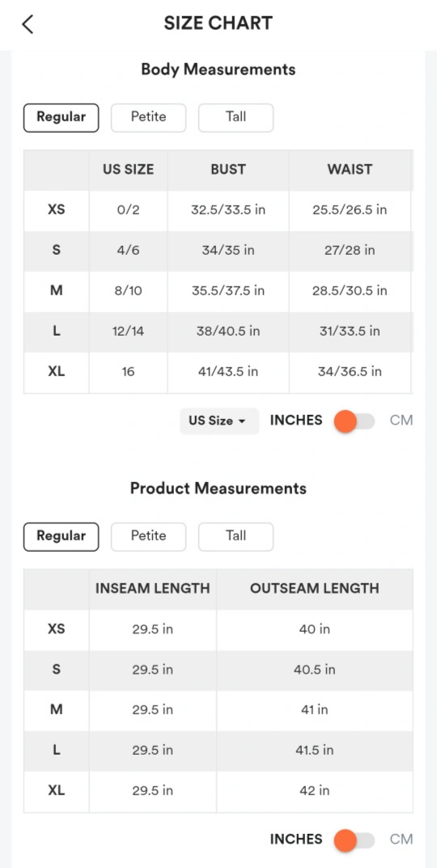Click INCHES label under Product Measurements

point(295,840)
